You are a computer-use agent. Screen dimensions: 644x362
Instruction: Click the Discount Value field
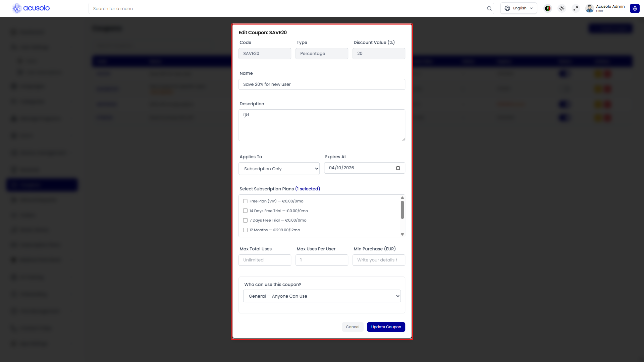(379, 54)
